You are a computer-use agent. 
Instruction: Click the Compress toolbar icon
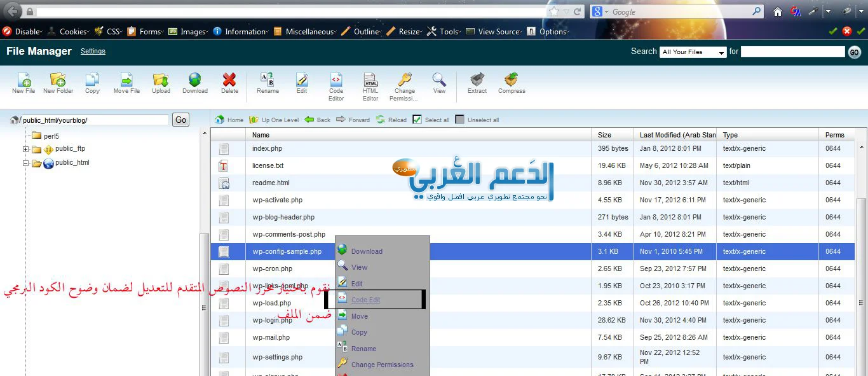tap(512, 83)
